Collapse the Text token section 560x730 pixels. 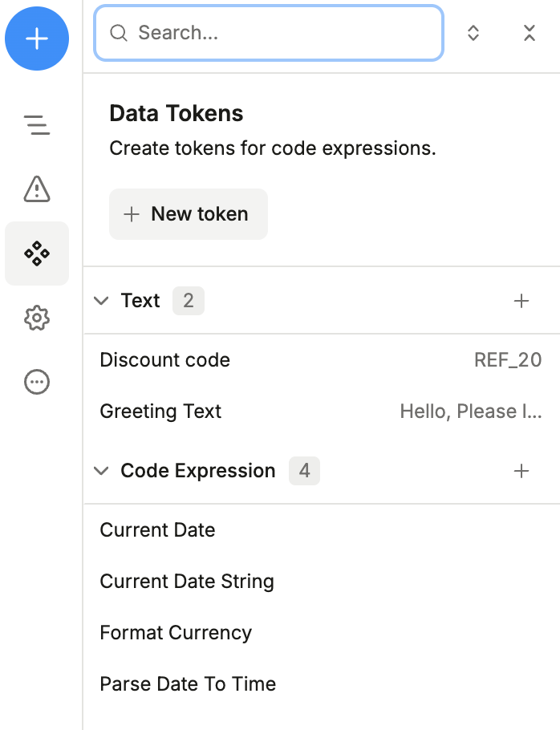coord(101,301)
